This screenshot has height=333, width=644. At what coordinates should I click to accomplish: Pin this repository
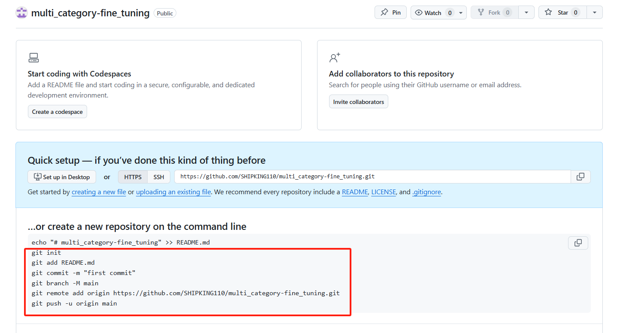(390, 12)
